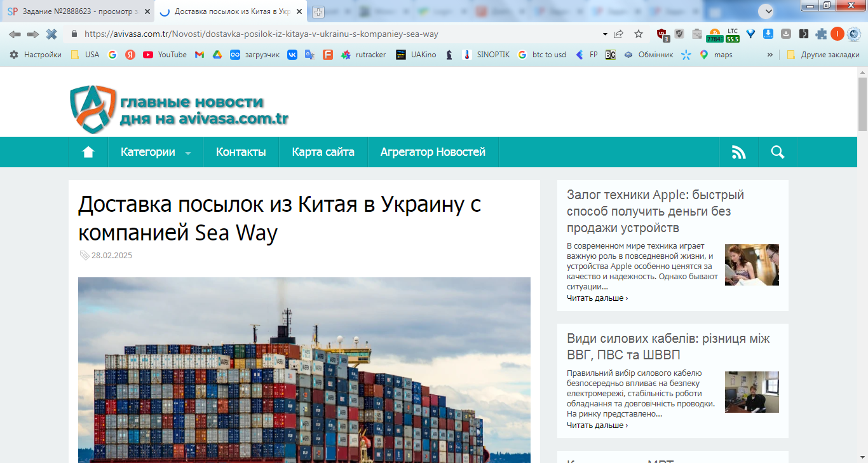
Task: Open the orange profile avatar
Action: coord(837,34)
